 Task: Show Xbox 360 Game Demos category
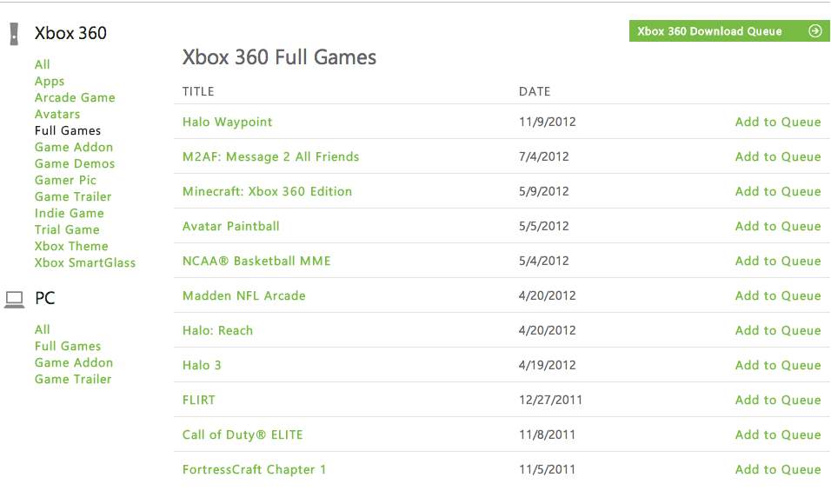click(75, 163)
